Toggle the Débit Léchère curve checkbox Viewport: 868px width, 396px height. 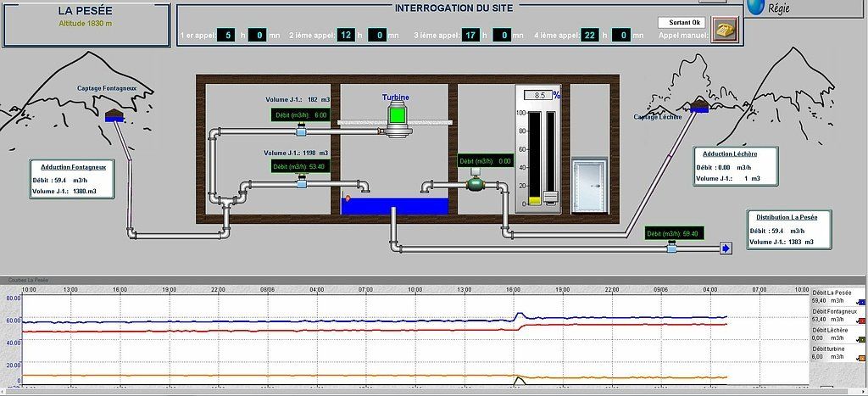(860, 339)
